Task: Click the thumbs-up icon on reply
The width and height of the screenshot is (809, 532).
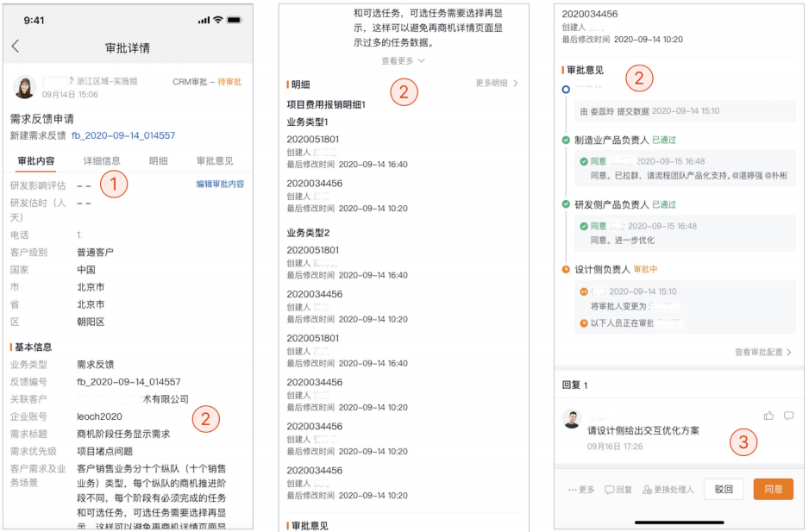Action: [x=768, y=416]
